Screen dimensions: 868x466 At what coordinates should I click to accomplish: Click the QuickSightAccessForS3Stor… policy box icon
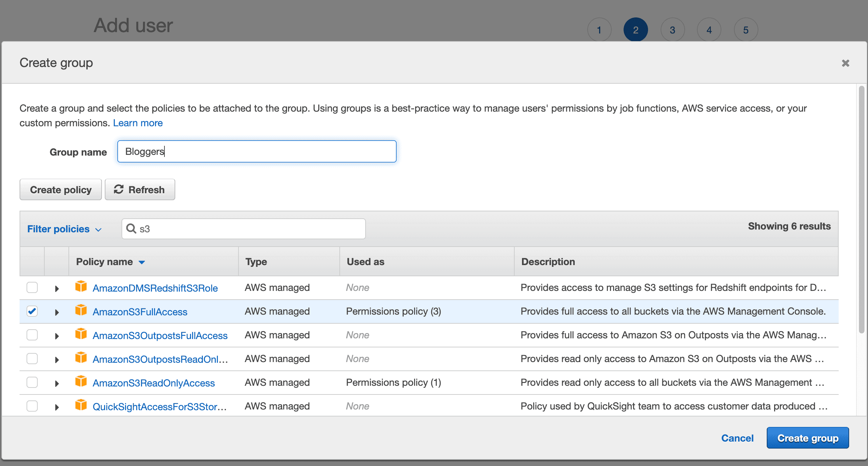click(x=81, y=405)
